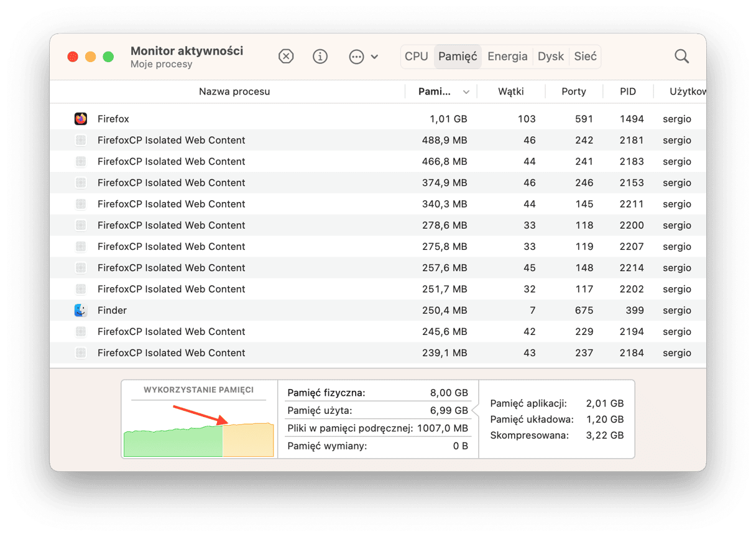The image size is (756, 537).
Task: Click the icon of the 275,8 MB process
Action: (80, 246)
